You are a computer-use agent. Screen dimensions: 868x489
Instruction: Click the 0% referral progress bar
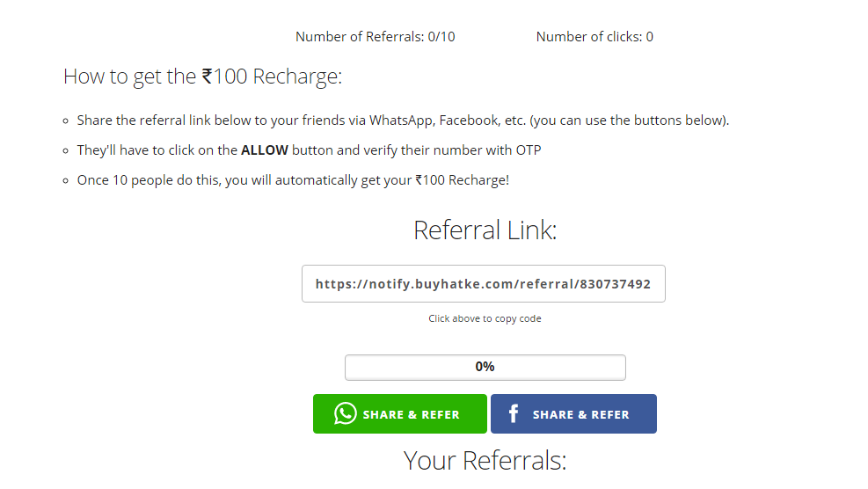(485, 367)
